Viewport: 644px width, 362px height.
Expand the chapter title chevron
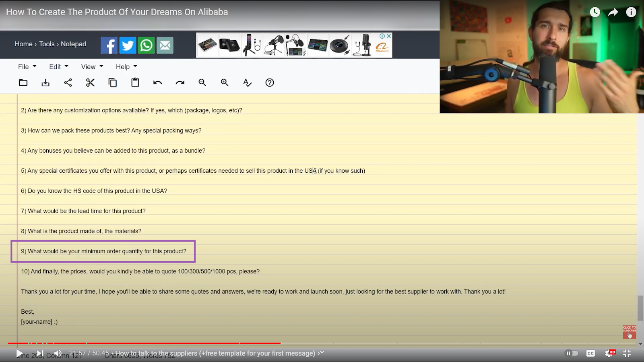point(321,353)
